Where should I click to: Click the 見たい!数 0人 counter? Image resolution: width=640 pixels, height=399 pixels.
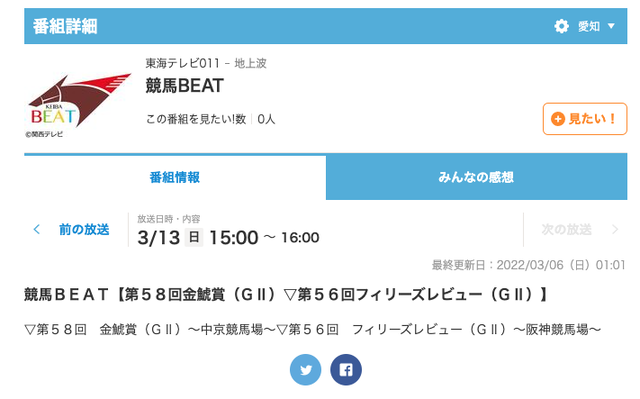click(x=211, y=119)
